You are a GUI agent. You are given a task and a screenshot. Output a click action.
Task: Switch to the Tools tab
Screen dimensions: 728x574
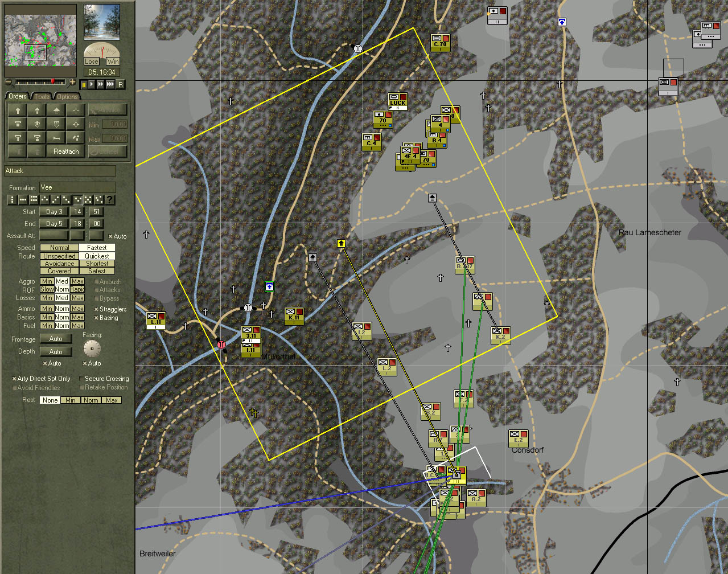pyautogui.click(x=42, y=97)
